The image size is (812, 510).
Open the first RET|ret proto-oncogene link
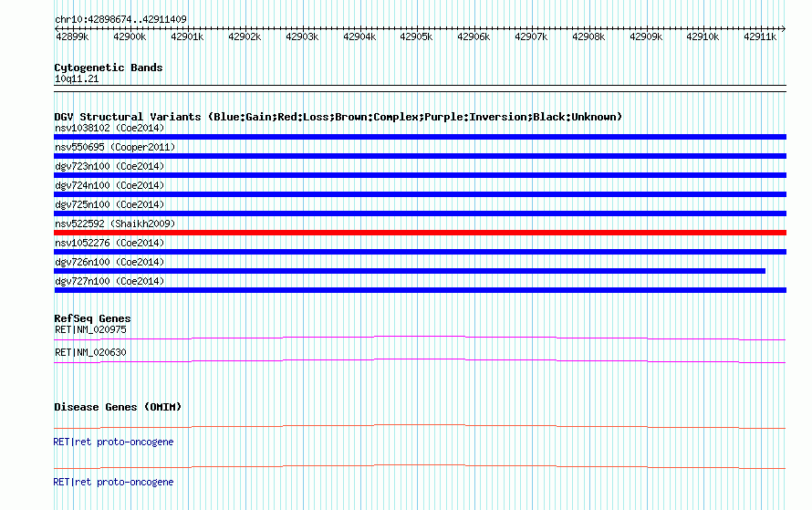(x=113, y=442)
